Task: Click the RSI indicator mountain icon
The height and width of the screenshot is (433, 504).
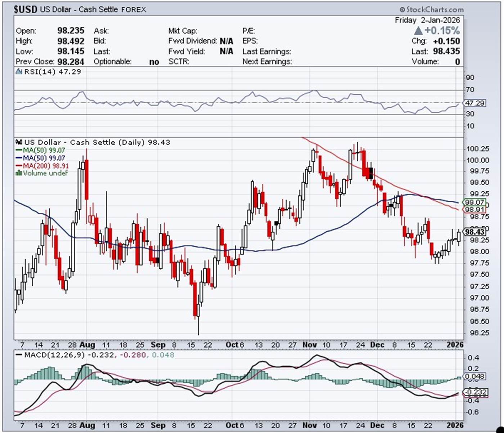Action: [x=19, y=72]
